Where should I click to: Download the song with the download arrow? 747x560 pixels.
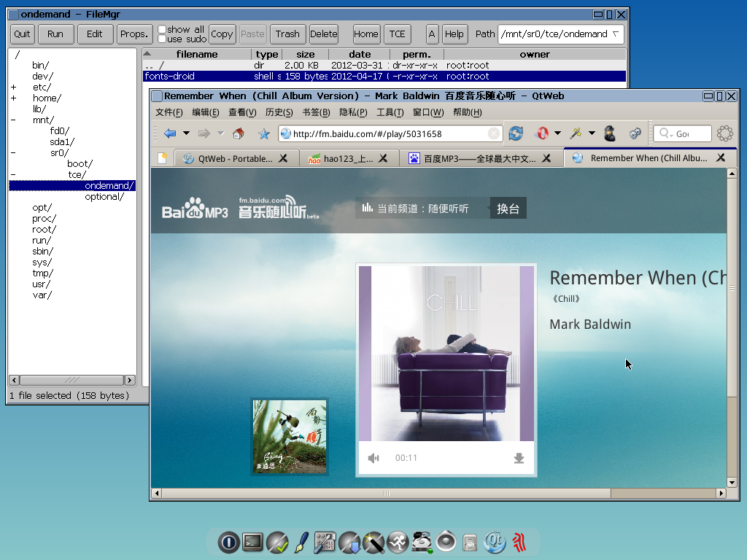[x=519, y=458]
